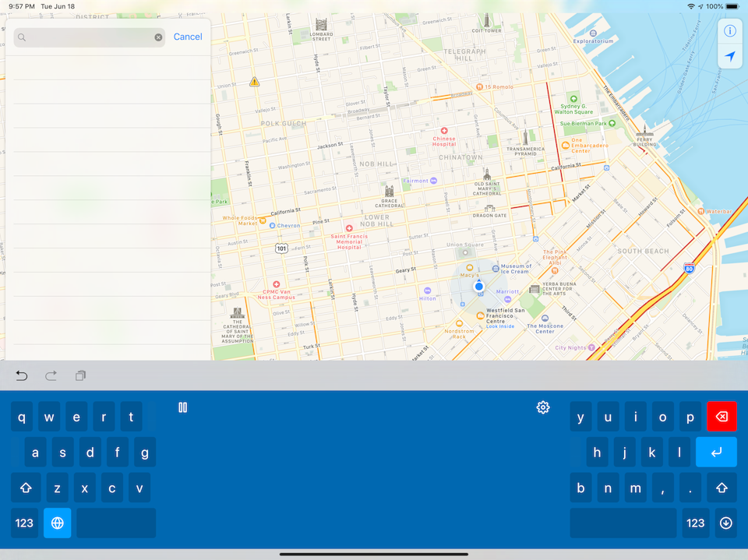
Task: Dismiss the keyboard with down-arrow key
Action: [x=725, y=523]
